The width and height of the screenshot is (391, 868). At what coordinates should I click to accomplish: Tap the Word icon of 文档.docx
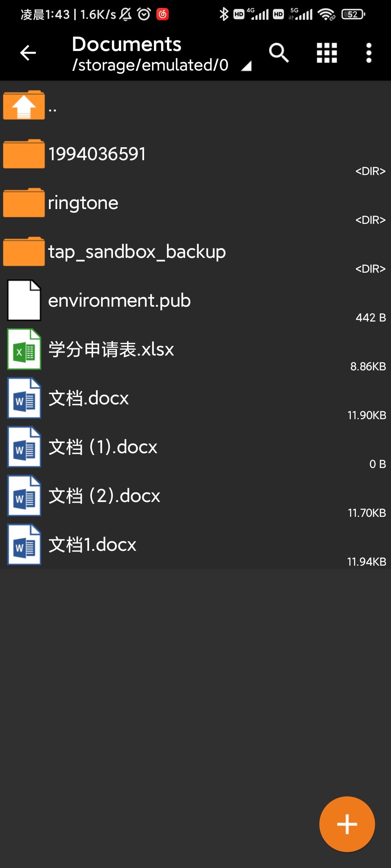[24, 398]
